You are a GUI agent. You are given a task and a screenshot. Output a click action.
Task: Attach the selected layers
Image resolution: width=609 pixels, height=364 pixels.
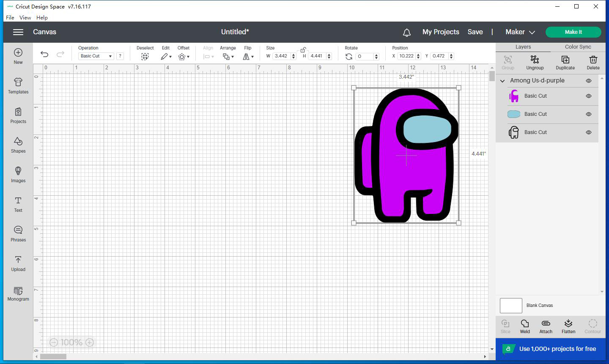tap(546, 326)
